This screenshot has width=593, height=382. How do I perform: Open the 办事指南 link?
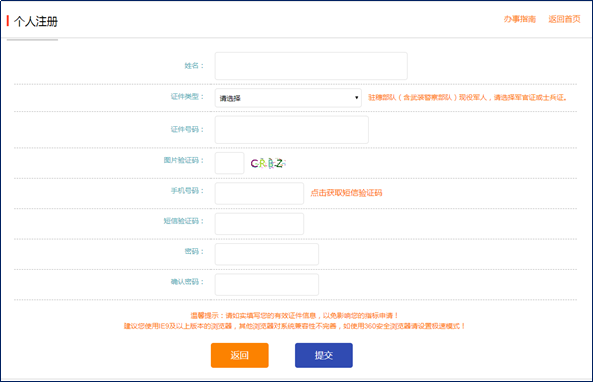coord(520,19)
